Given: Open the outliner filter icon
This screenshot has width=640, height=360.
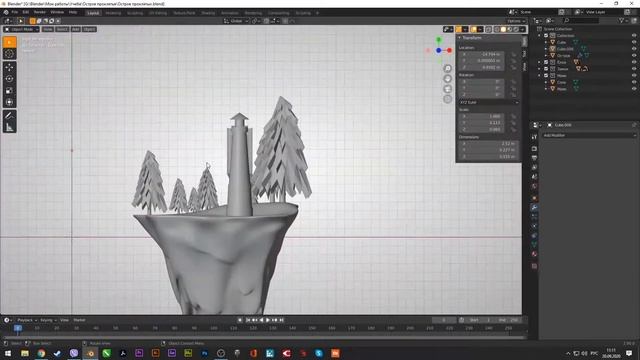Looking at the screenshot, I should (622, 20).
